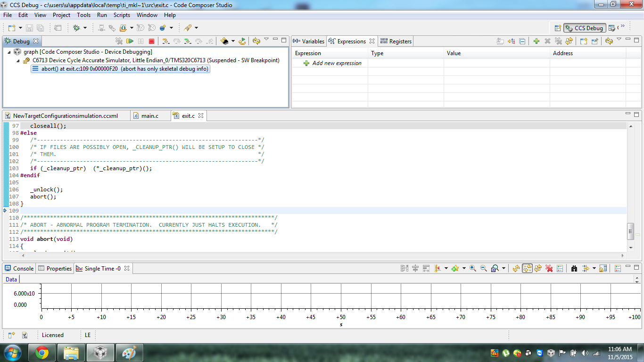The width and height of the screenshot is (644, 362).
Task: Click the red Terminate button in Debug view
Action: tap(151, 41)
